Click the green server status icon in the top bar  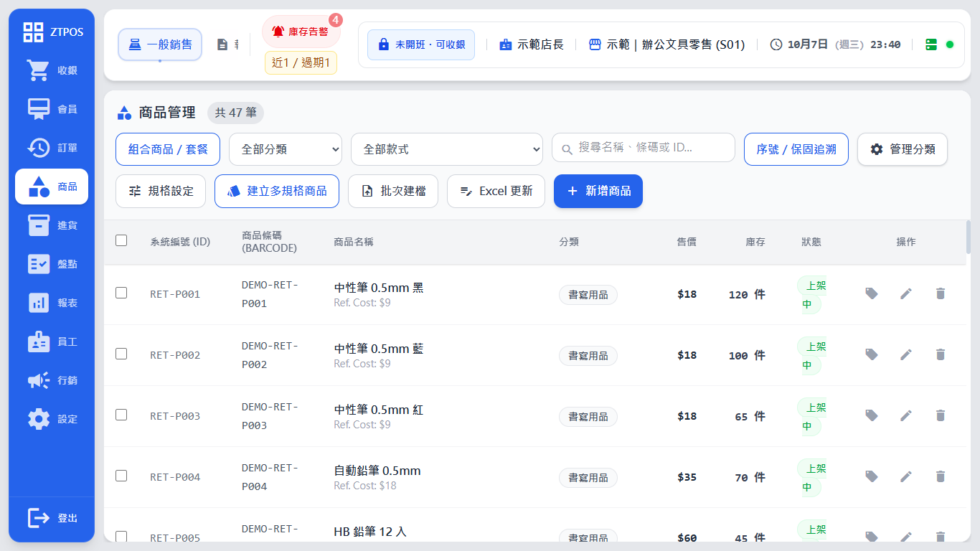(931, 44)
